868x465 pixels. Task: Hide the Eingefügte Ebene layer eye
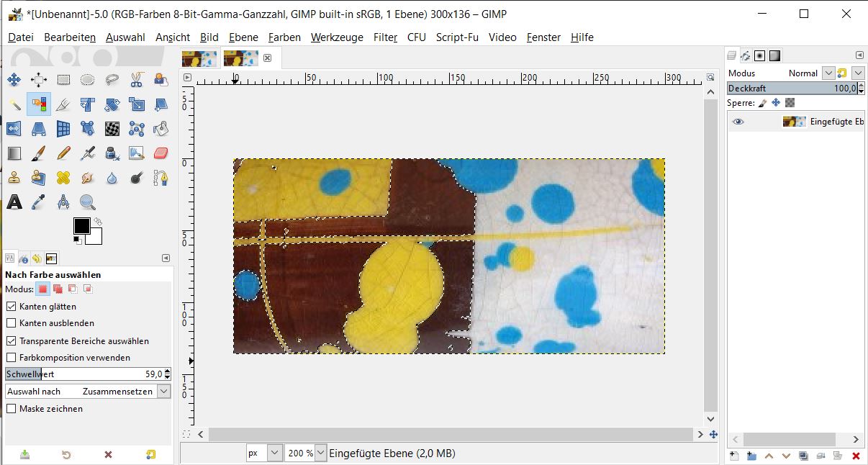738,122
